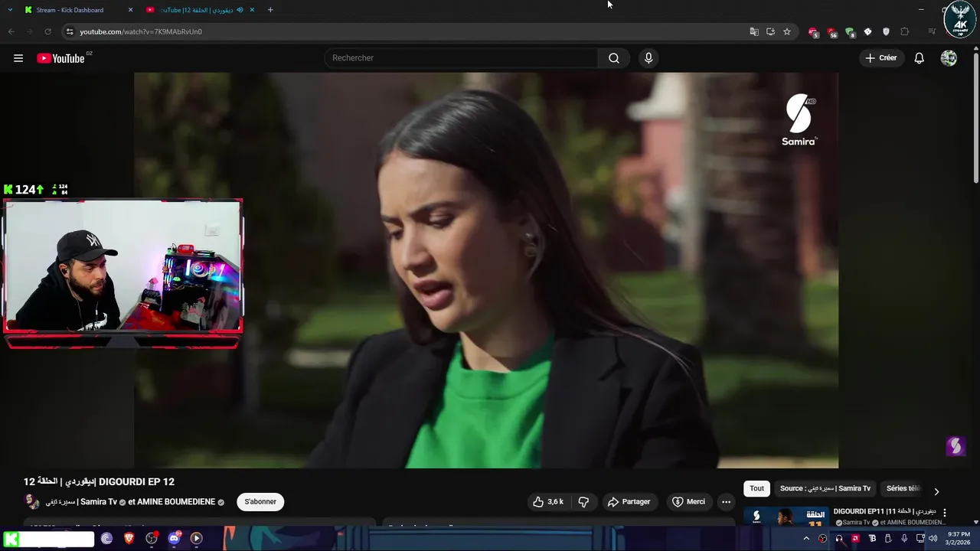This screenshot has width=980, height=551.
Task: Reload the YouTube page
Action: click(47, 31)
